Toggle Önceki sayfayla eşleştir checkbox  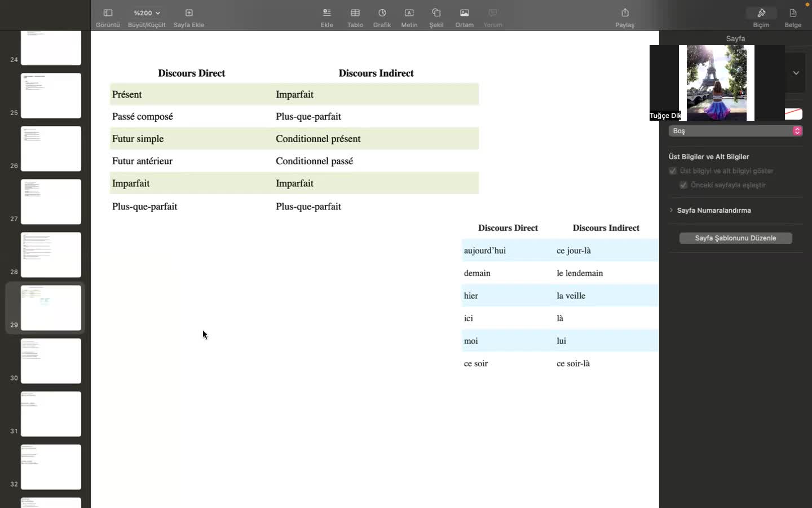(683, 185)
